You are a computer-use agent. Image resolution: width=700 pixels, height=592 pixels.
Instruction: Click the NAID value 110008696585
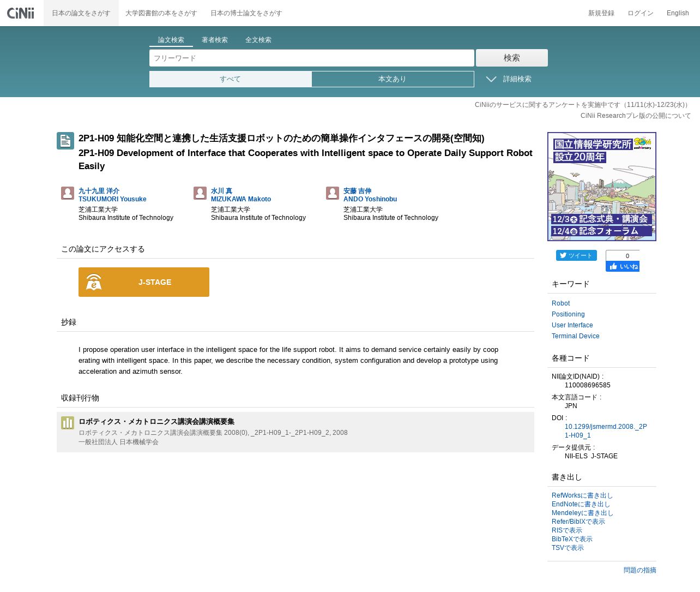click(588, 385)
